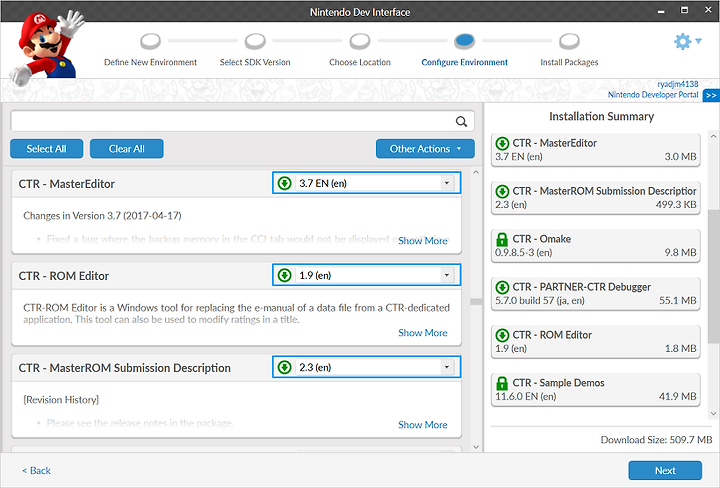Open the settings gear menu
720x488 pixels.
pyautogui.click(x=687, y=42)
